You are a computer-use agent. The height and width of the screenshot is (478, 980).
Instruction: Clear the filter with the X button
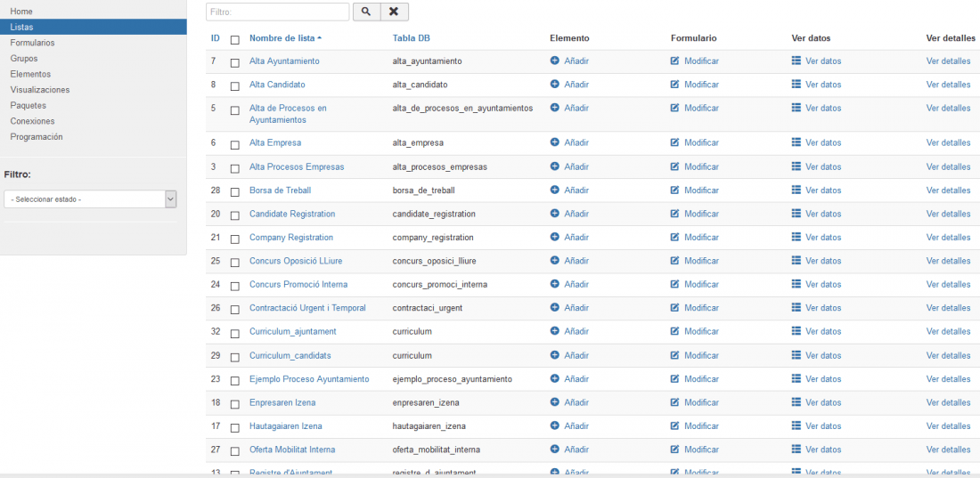[x=394, y=12]
